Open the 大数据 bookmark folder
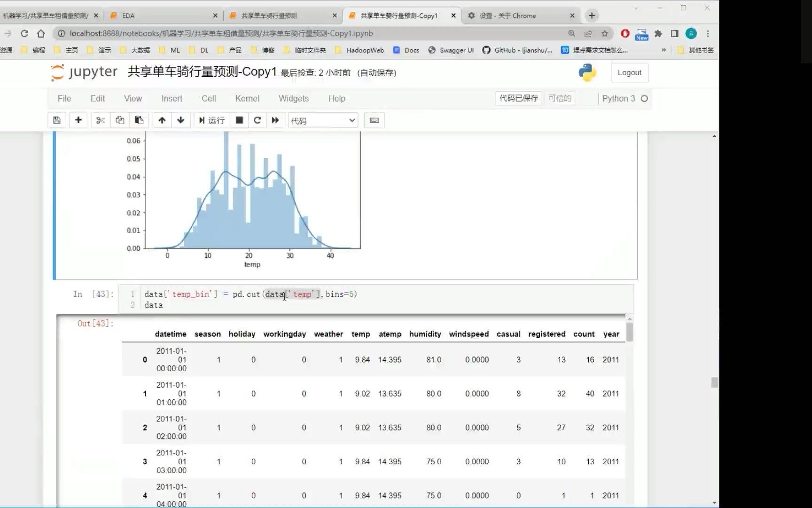The width and height of the screenshot is (812, 508). click(x=135, y=50)
